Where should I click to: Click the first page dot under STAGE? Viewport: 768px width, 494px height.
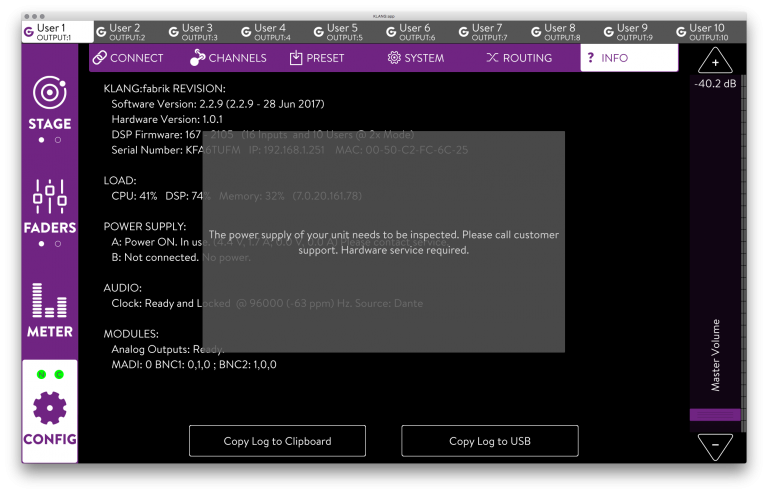(x=42, y=140)
